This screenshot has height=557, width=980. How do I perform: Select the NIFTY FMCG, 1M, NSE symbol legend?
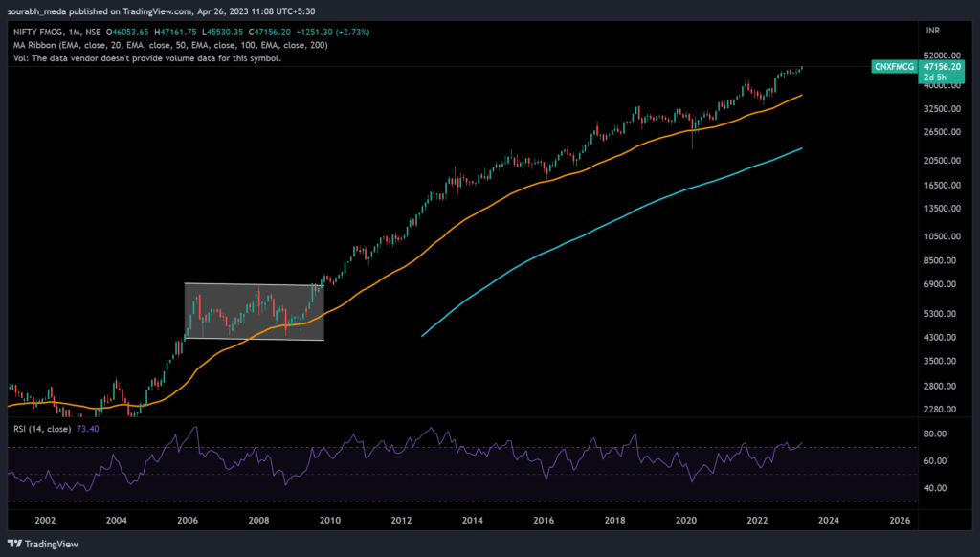[x=56, y=32]
